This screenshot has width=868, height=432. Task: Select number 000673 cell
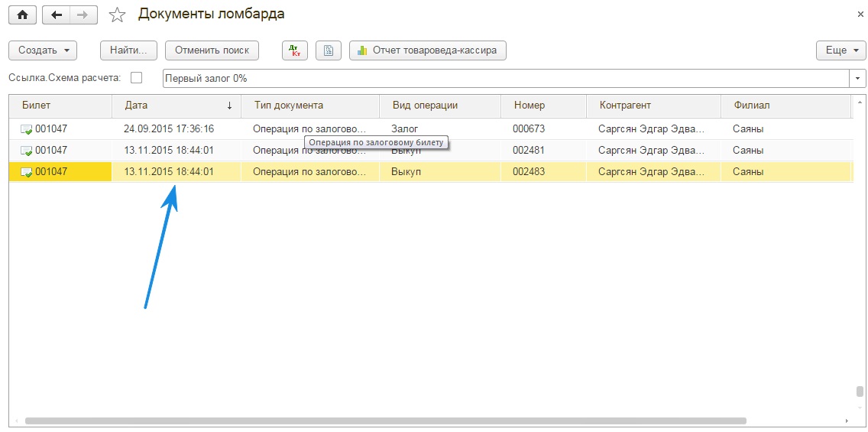[543, 129]
